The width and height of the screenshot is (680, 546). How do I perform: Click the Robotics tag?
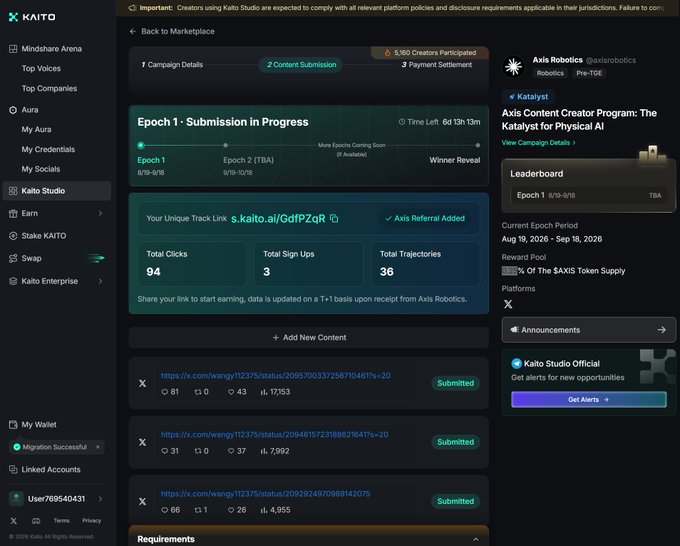click(x=550, y=73)
